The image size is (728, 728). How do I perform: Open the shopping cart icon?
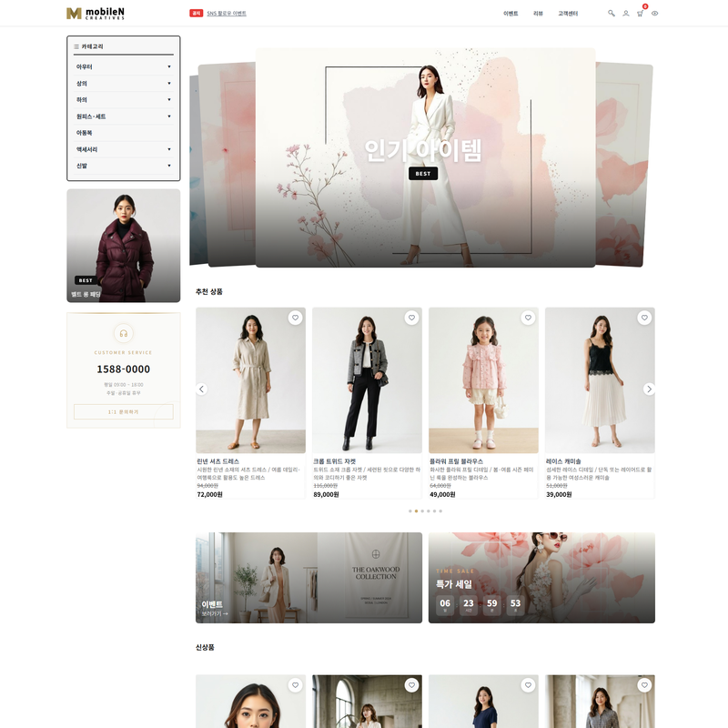click(640, 14)
